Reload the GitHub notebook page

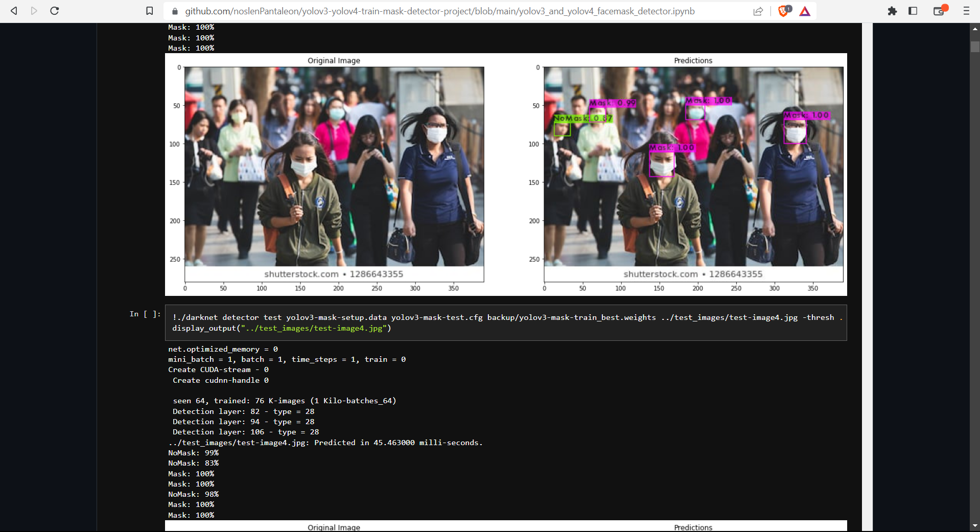click(x=55, y=11)
